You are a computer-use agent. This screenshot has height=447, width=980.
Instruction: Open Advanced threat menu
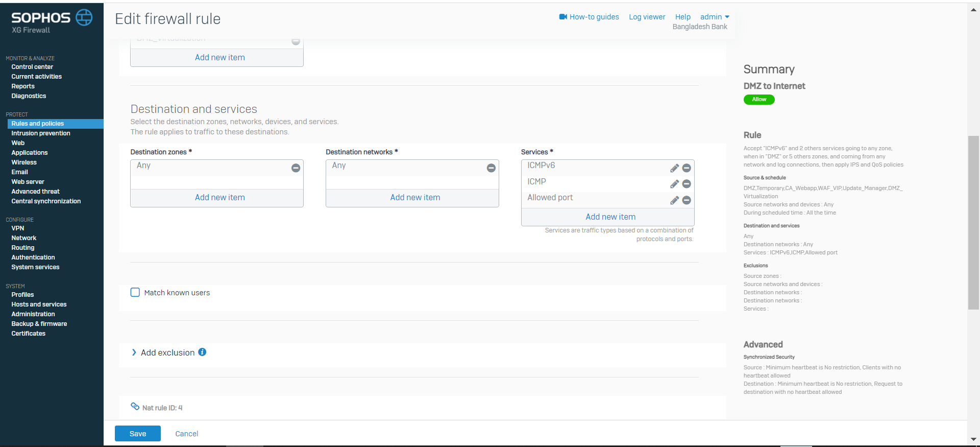[36, 192]
